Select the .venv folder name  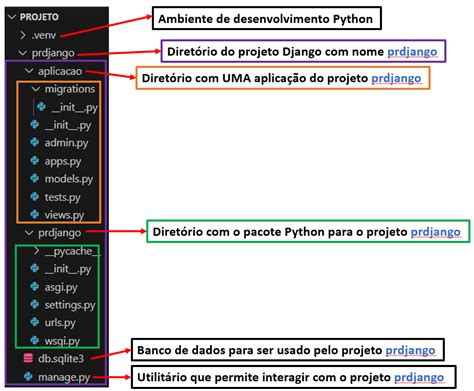point(43,35)
